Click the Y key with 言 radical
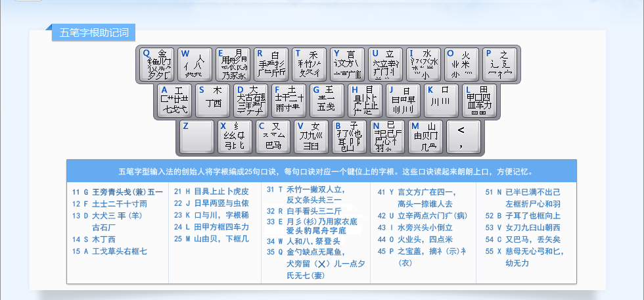This screenshot has height=300, width=644. [x=348, y=64]
